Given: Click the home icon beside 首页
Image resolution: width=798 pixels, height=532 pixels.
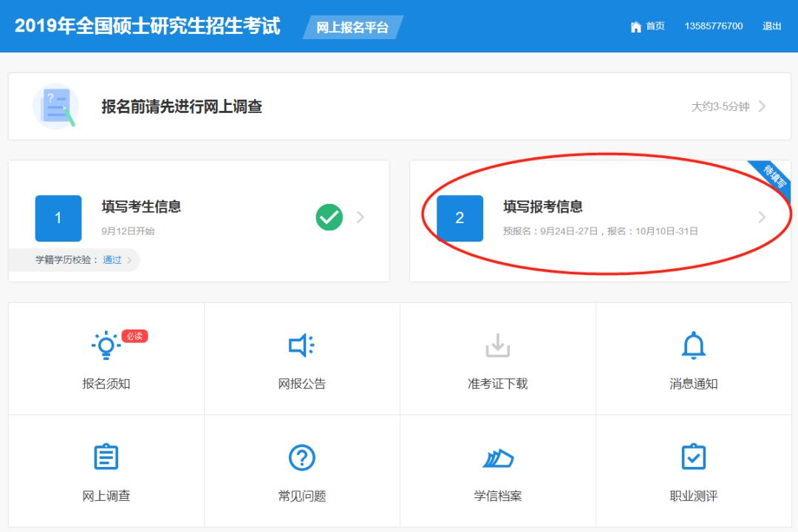Looking at the screenshot, I should (635, 27).
